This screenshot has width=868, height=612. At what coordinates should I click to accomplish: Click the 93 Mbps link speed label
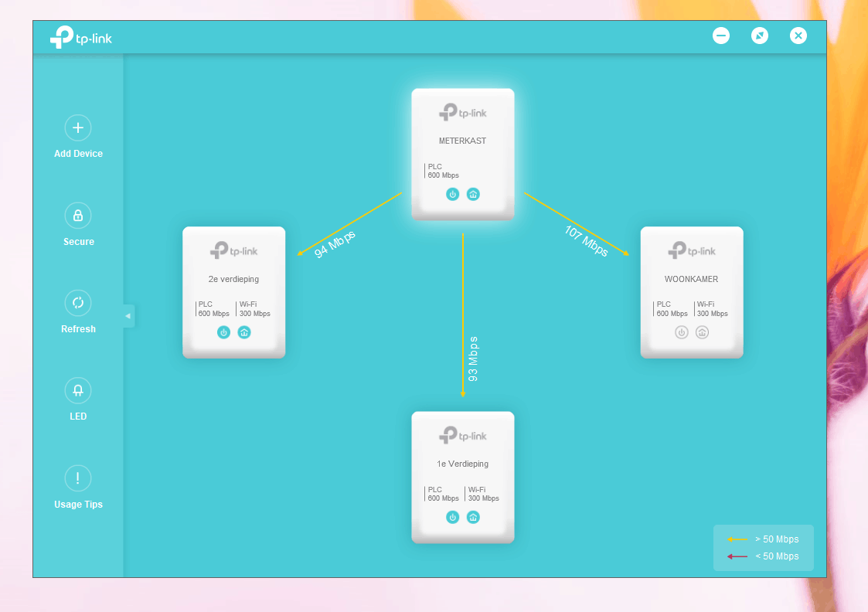point(473,359)
